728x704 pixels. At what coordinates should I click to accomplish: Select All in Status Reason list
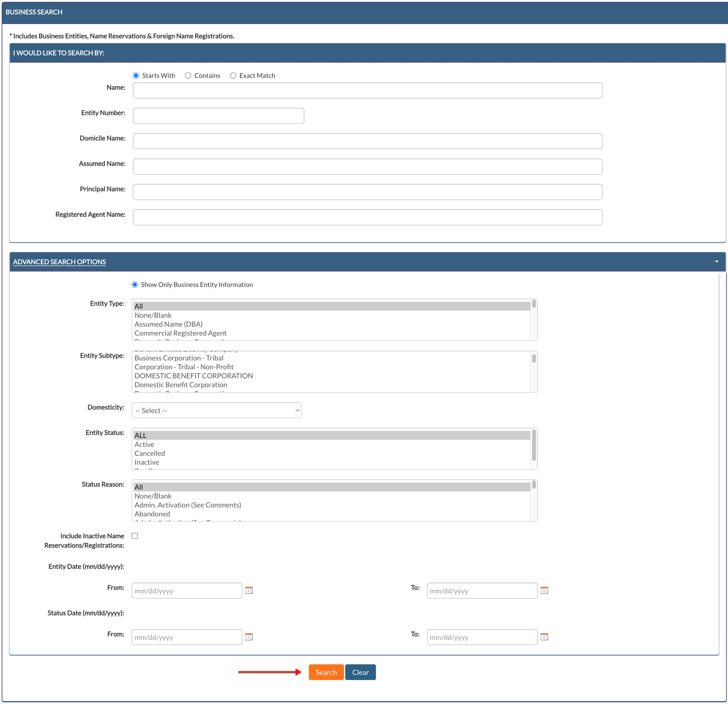[332, 487]
